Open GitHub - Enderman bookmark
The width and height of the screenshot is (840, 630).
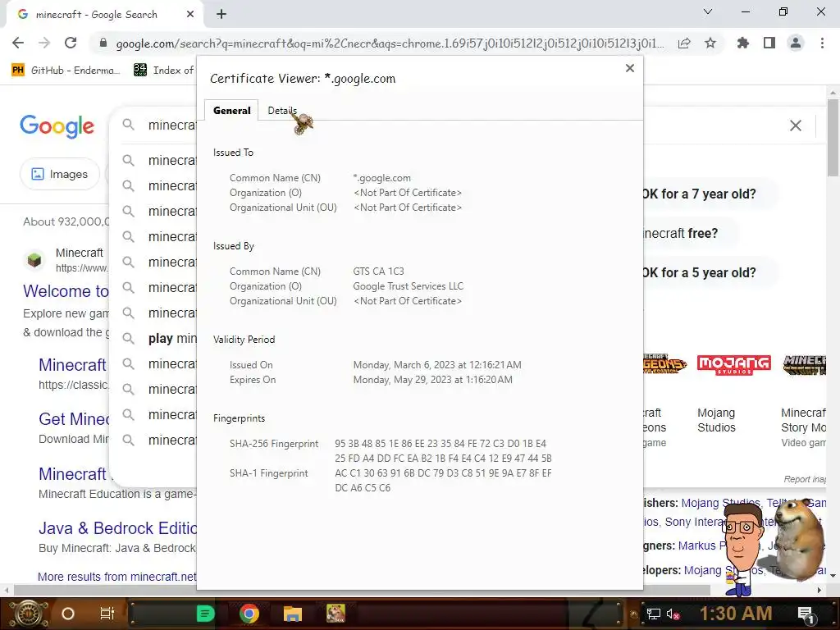[66, 71]
